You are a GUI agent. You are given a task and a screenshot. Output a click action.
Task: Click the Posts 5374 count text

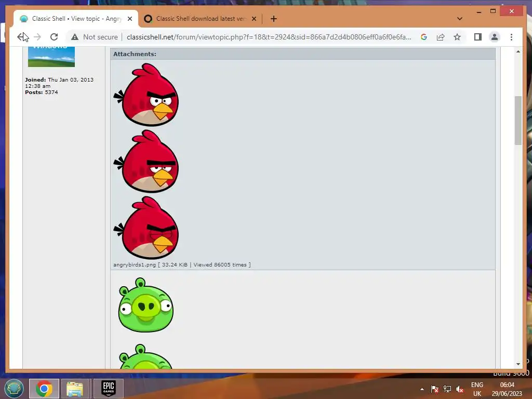42,92
